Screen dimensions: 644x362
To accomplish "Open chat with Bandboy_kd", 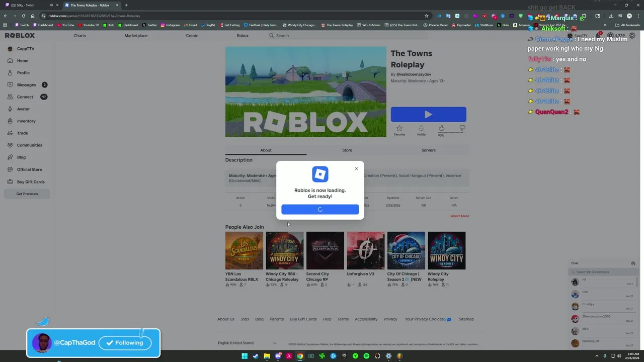I will pyautogui.click(x=602, y=343).
